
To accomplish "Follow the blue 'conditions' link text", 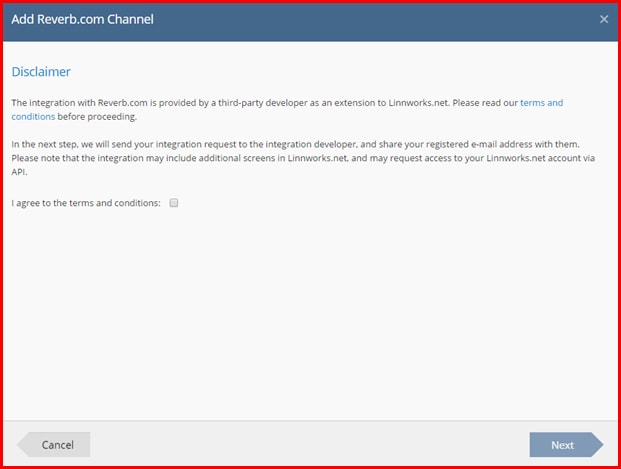I will point(33,116).
